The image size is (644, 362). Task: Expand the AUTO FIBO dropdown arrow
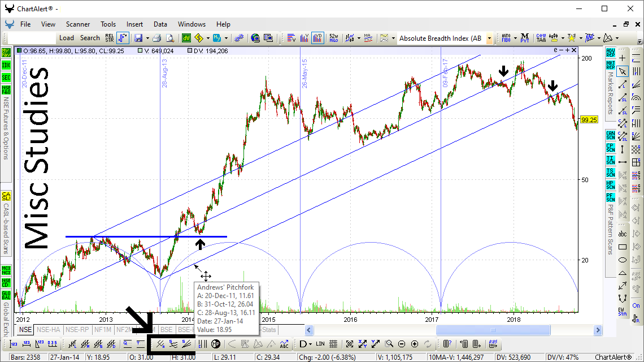(515, 38)
